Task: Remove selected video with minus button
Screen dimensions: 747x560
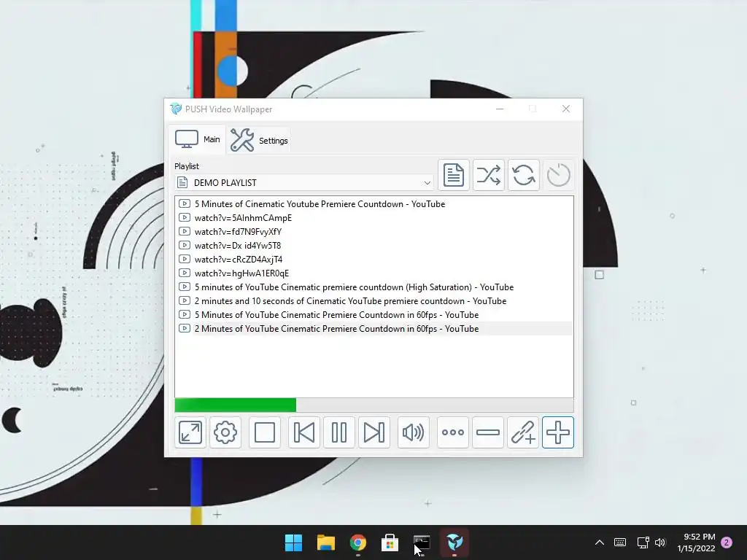Action: pos(488,432)
